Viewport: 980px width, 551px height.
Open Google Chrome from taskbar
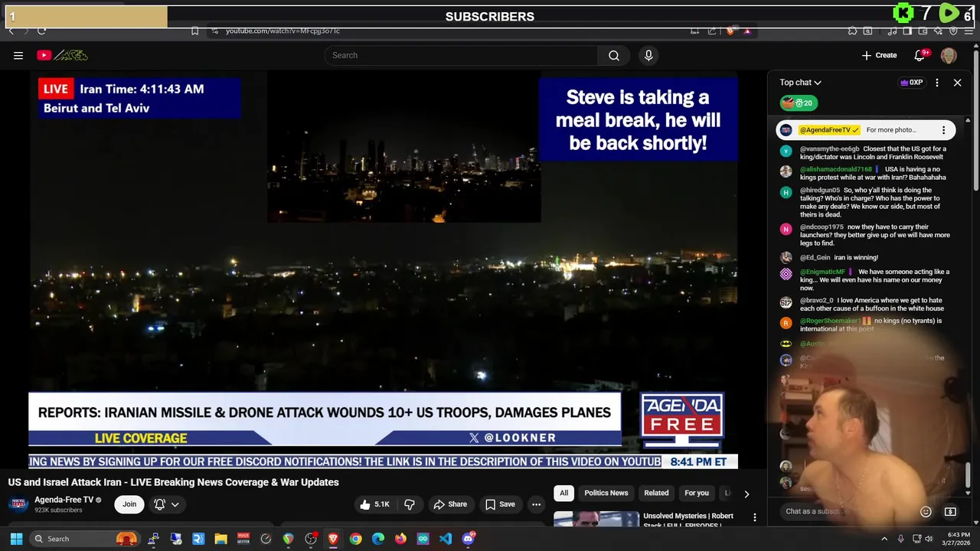pyautogui.click(x=355, y=539)
